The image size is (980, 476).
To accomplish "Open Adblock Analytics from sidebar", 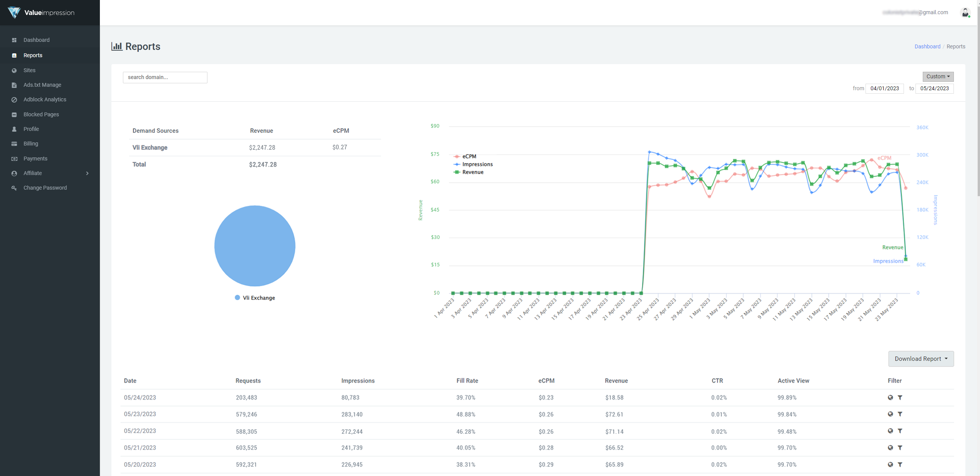I will tap(45, 99).
